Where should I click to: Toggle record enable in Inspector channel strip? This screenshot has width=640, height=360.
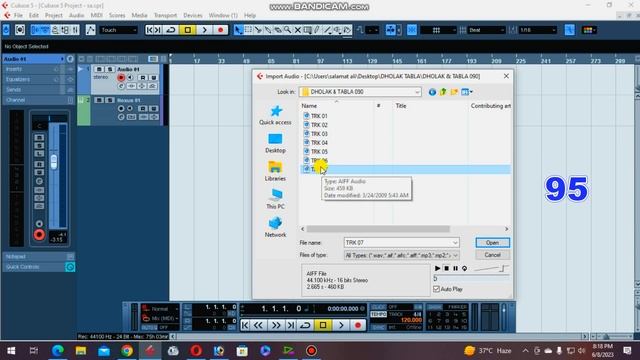(39, 235)
